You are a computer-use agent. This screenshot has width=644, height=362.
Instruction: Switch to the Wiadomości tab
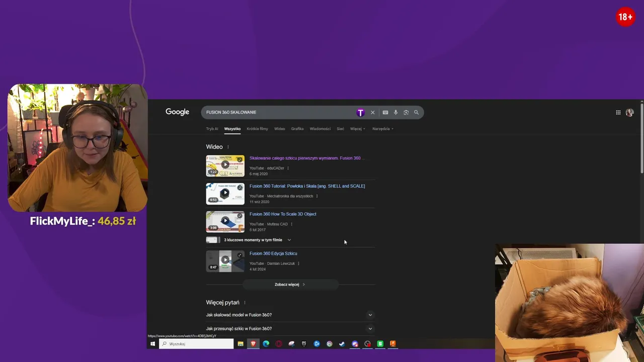pos(320,129)
